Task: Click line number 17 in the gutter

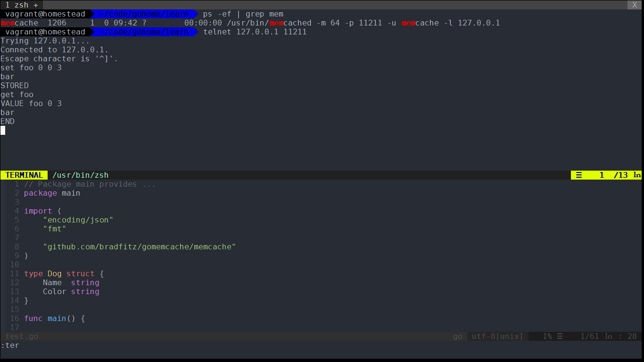Action: pos(15,328)
